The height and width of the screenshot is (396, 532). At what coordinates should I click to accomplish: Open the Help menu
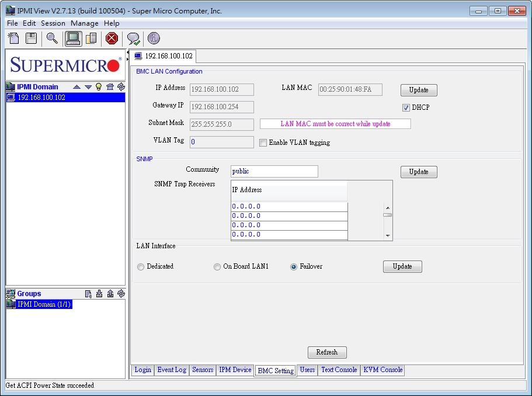pyautogui.click(x=112, y=23)
